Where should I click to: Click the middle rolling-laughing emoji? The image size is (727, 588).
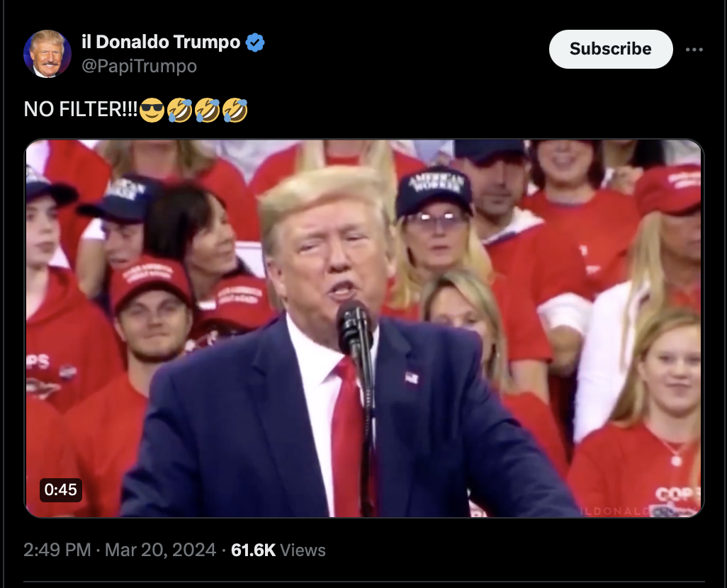click(x=207, y=111)
